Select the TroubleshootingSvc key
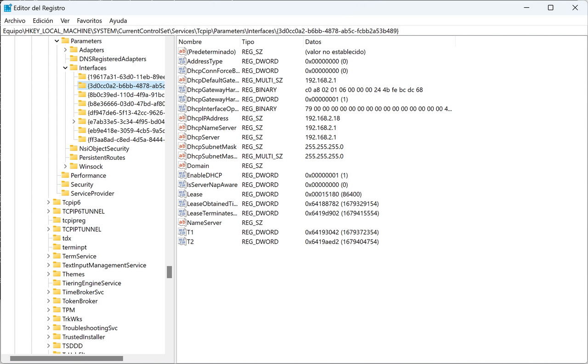Image resolution: width=588 pixels, height=364 pixels. pos(90,328)
